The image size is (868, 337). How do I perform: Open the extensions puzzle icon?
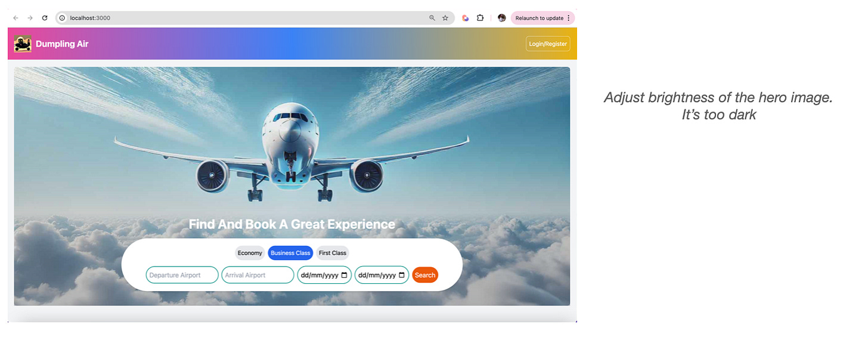480,18
